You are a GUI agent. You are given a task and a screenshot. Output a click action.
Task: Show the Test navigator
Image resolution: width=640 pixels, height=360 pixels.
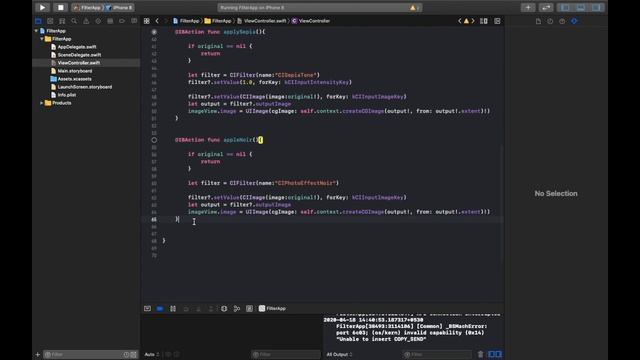[x=98, y=21]
